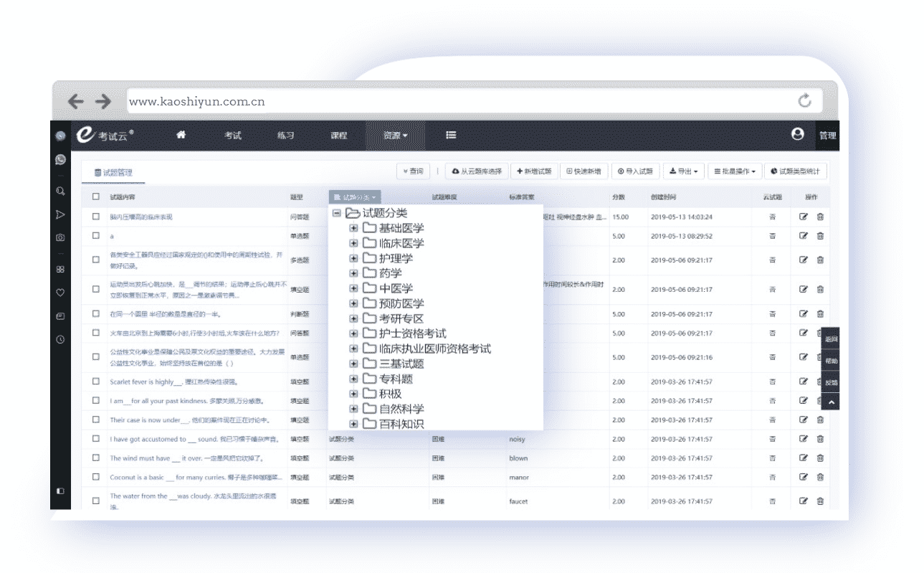Select checkbox for 'Coconut is a basic' row
Image resolution: width=924 pixels, height=573 pixels.
click(96, 478)
